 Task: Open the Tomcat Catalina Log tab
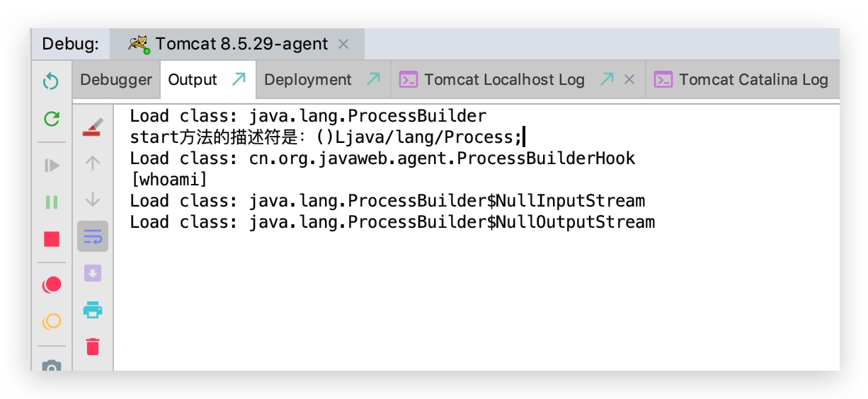point(753,80)
